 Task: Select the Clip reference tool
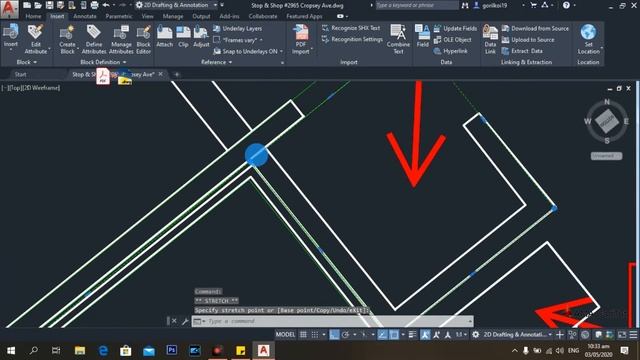point(183,37)
